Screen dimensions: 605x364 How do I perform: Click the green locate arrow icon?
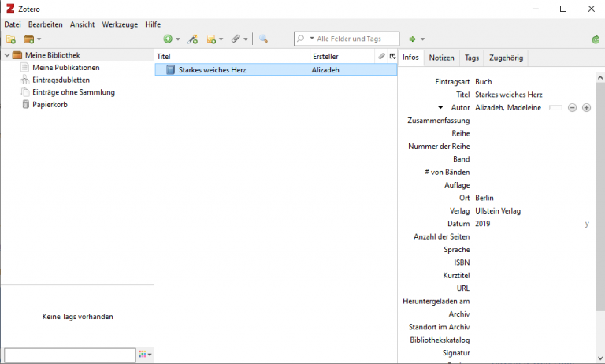(413, 39)
